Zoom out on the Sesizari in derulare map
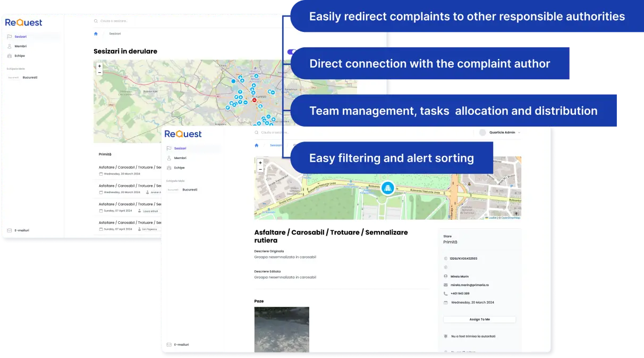Viewport: 644px width, 358px height. 99,72
